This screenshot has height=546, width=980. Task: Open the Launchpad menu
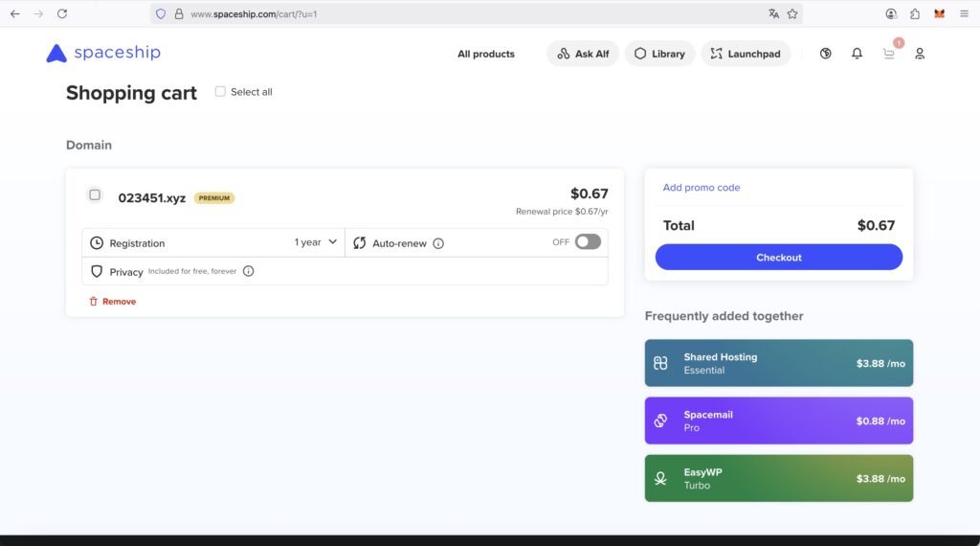point(746,54)
